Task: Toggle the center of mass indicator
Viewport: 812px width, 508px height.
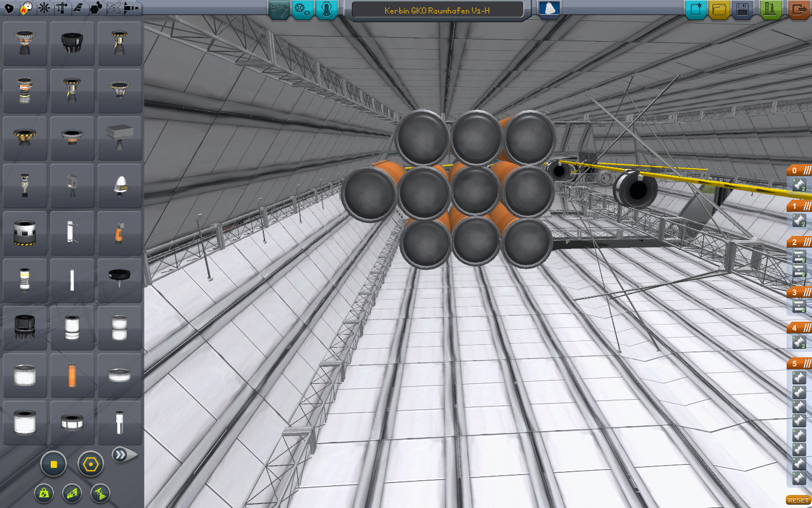Action: coord(44,493)
